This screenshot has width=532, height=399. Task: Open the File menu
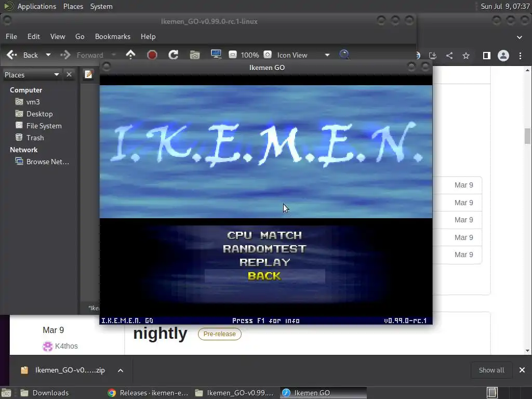tap(11, 36)
